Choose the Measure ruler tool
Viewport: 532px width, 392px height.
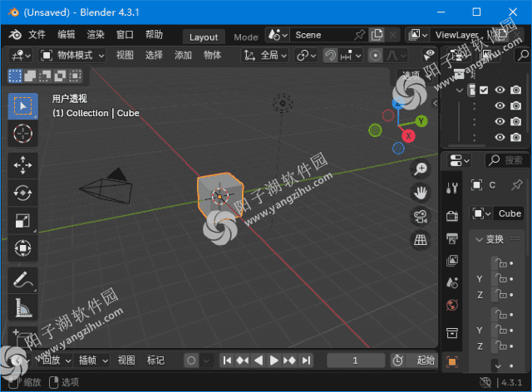pyautogui.click(x=22, y=307)
